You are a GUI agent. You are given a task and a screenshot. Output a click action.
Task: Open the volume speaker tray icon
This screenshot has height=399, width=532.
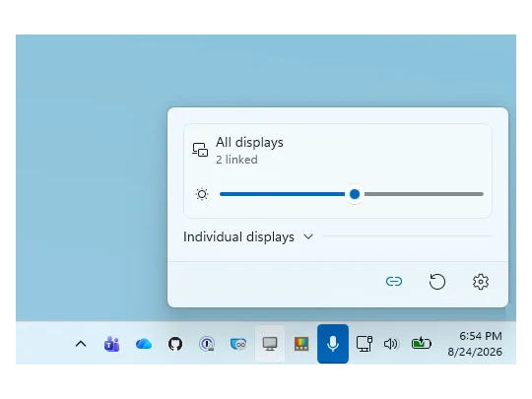391,344
